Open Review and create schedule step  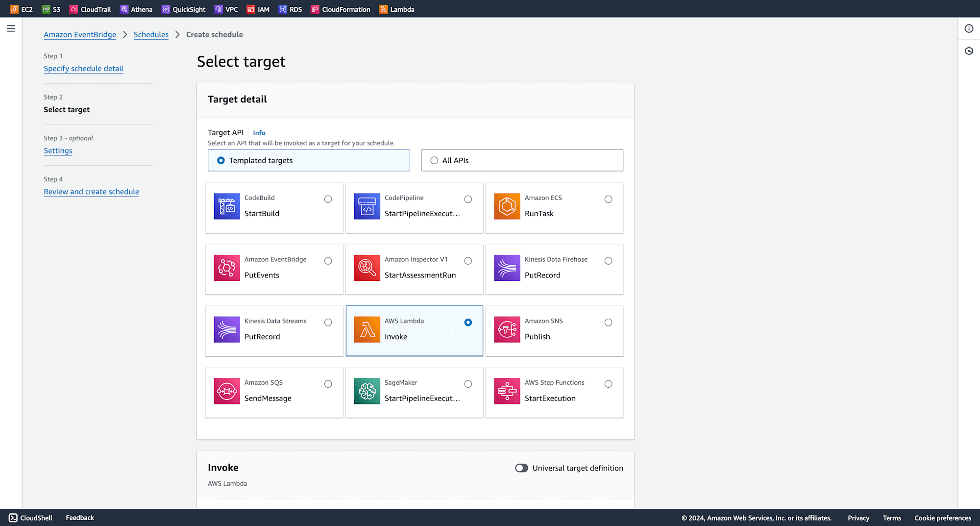pyautogui.click(x=91, y=192)
